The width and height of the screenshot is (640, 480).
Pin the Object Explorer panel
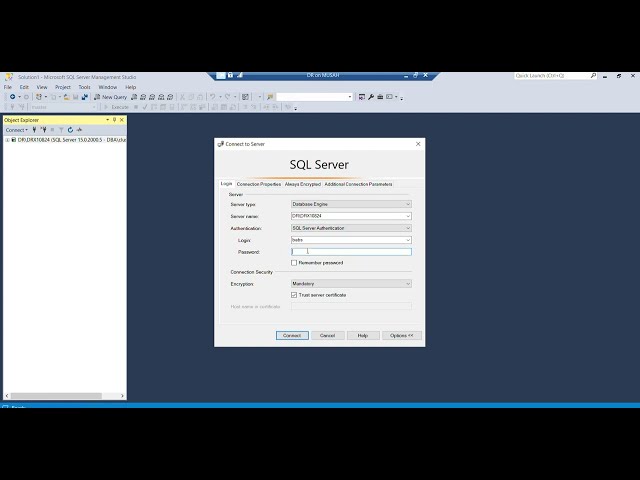[114, 120]
